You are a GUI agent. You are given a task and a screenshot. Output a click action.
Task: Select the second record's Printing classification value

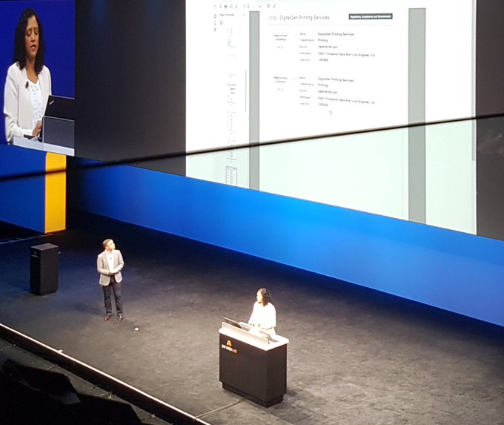[322, 85]
